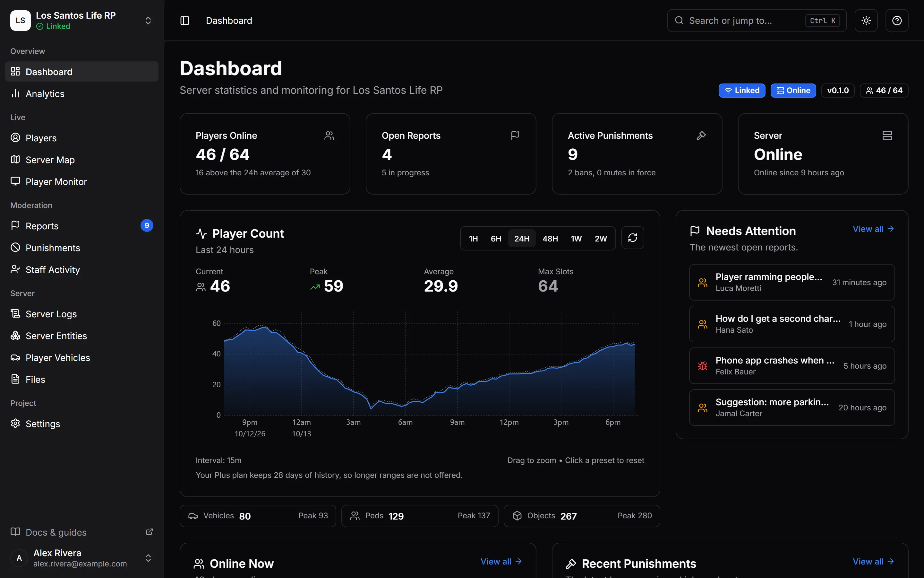This screenshot has width=924, height=578.
Task: Open the Players page
Action: 82,138
